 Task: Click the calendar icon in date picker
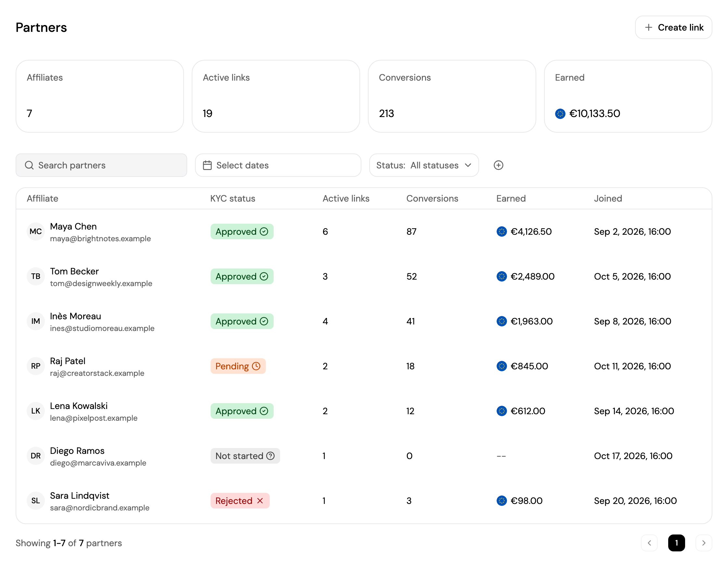[x=207, y=165]
